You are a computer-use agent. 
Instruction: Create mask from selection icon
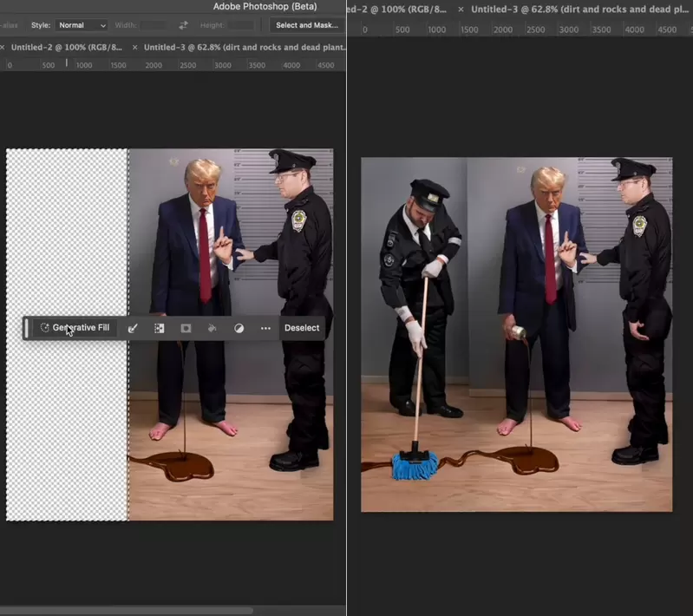186,329
